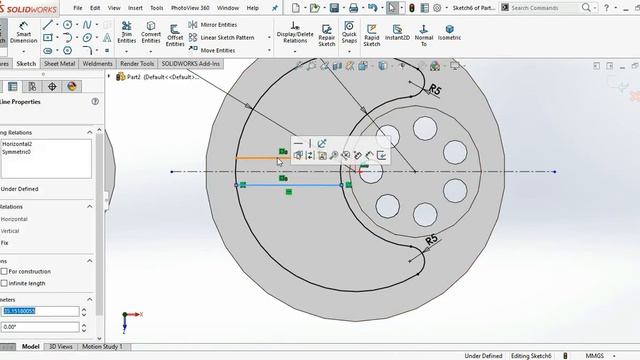Viewport: 640px width, 360px height.
Task: Select the Circle sketch tool
Action: coord(67,25)
